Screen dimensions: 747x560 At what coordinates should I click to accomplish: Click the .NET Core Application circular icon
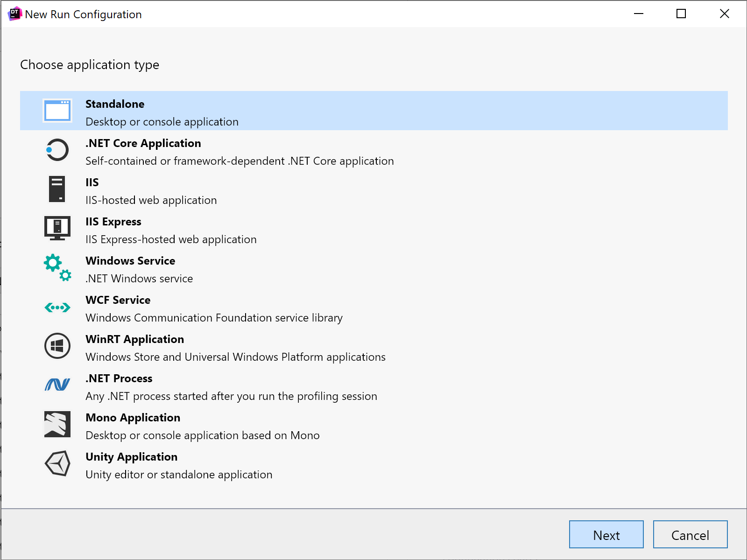click(57, 150)
